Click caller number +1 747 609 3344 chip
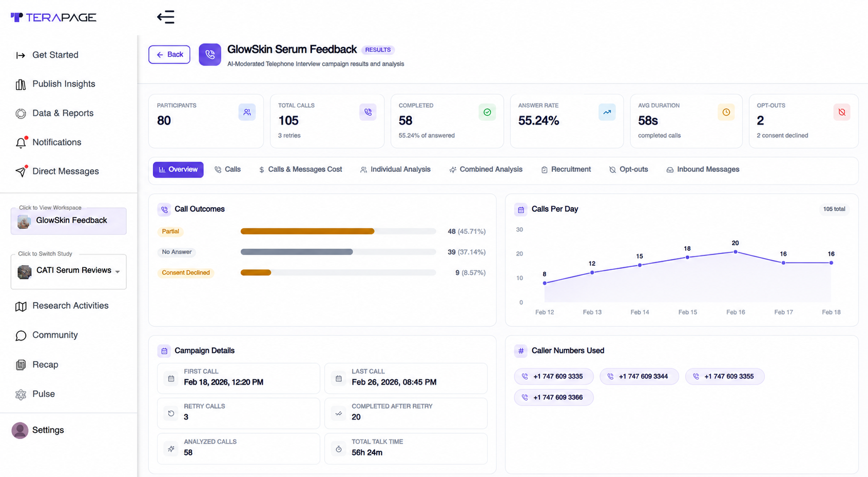The image size is (868, 477). (x=639, y=376)
